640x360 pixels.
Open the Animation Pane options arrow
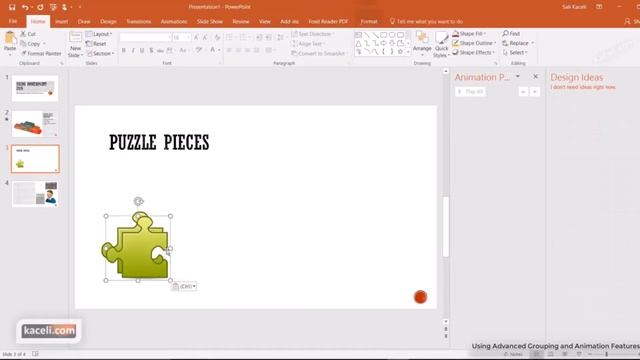tap(518, 76)
